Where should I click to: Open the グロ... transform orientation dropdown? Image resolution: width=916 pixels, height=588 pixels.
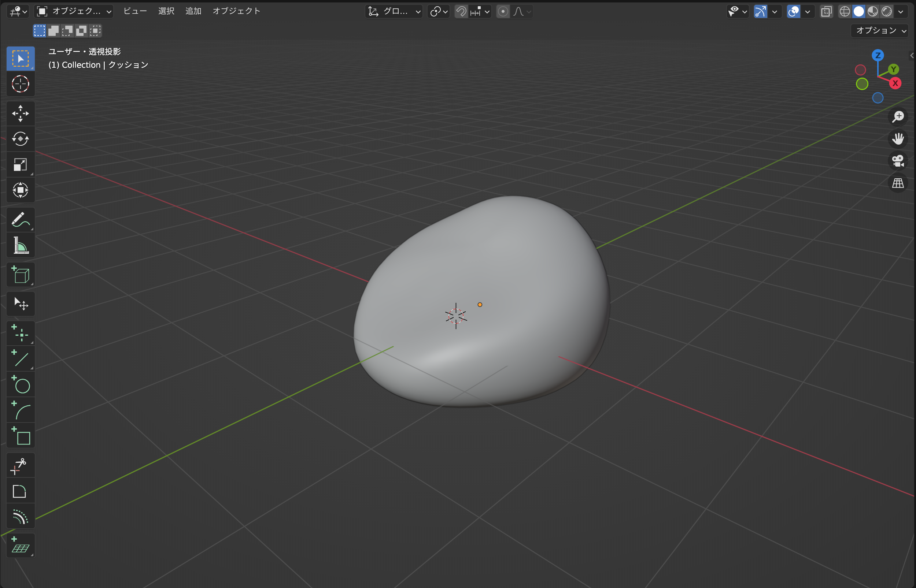394,11
